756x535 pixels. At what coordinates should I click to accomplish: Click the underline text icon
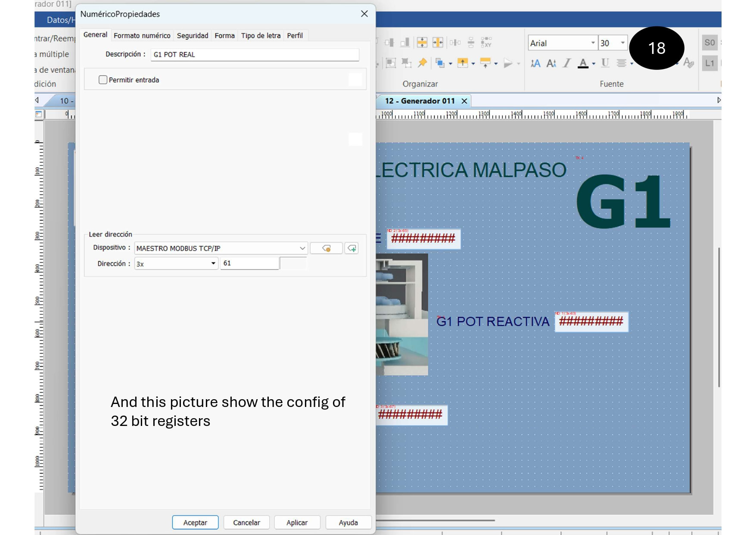[605, 63]
